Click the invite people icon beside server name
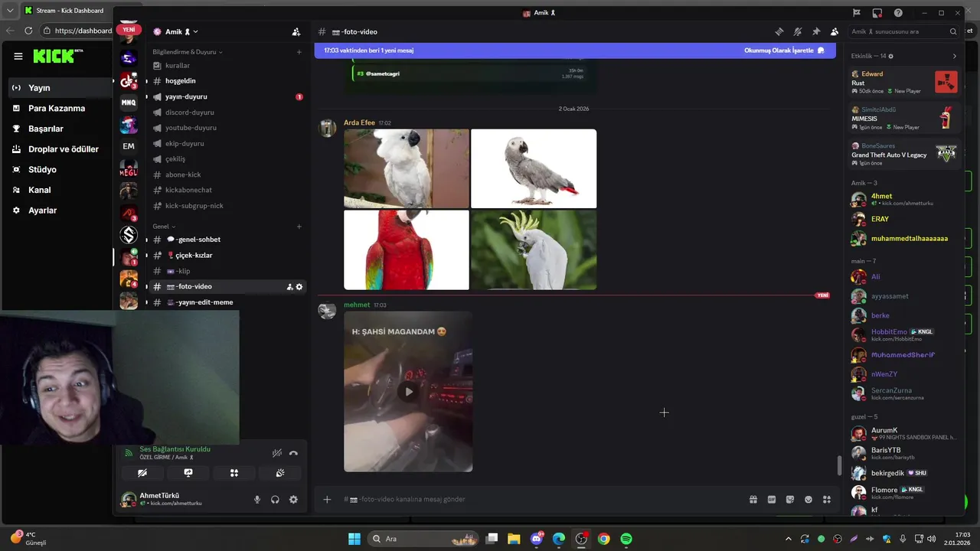This screenshot has width=980, height=551. (296, 32)
